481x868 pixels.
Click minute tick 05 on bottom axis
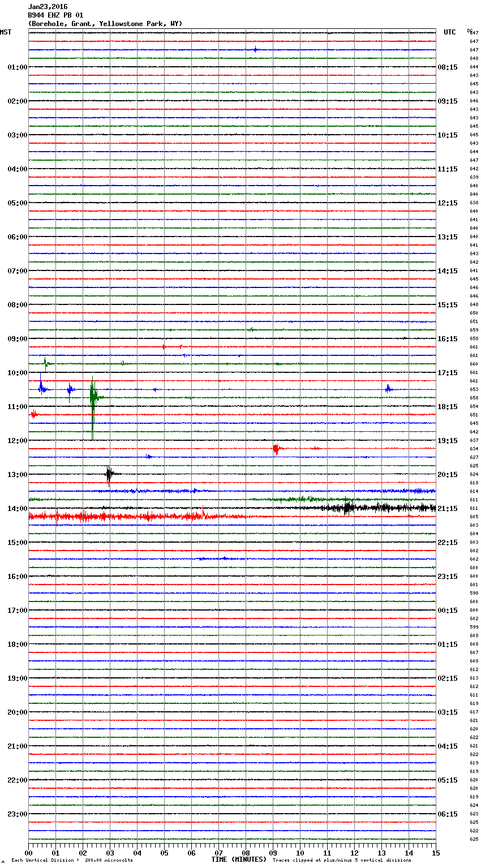(x=164, y=853)
